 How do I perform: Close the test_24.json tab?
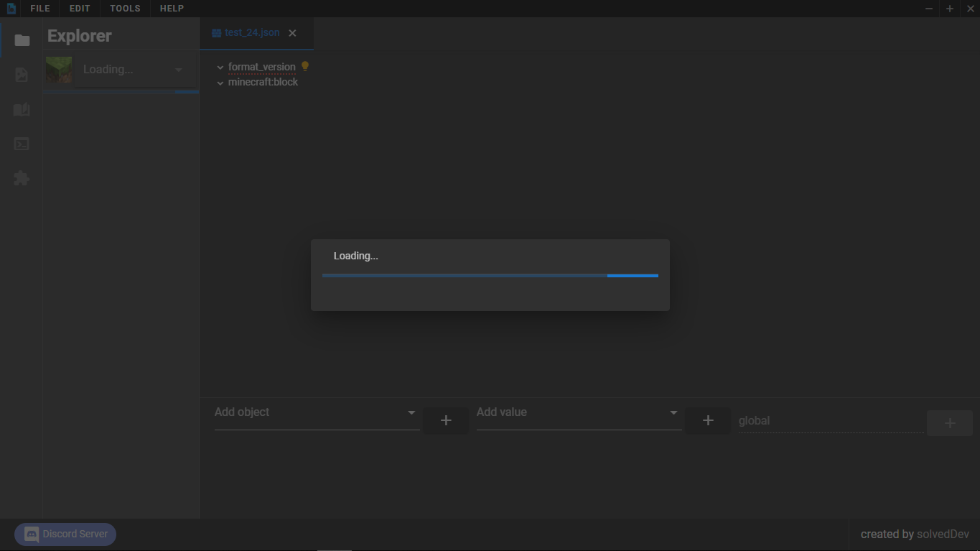[292, 33]
